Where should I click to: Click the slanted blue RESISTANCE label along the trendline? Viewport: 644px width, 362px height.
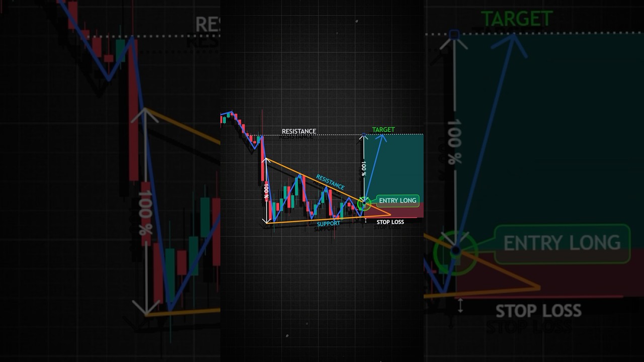[330, 182]
